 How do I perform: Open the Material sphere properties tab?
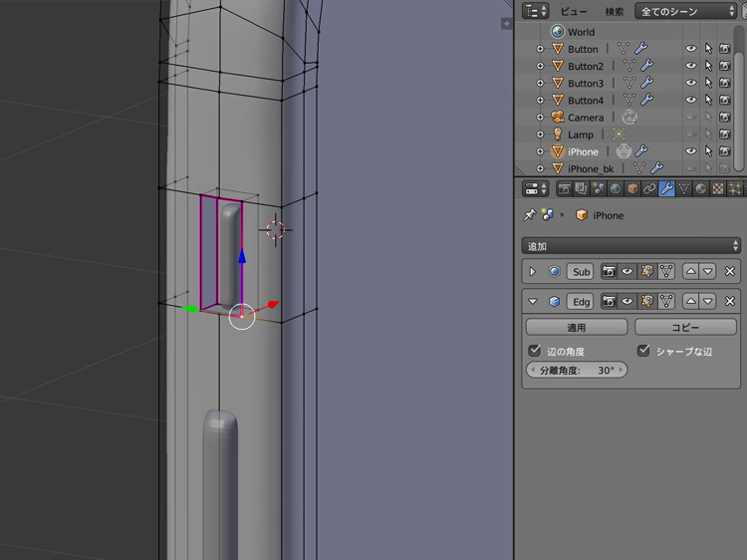[x=701, y=188]
